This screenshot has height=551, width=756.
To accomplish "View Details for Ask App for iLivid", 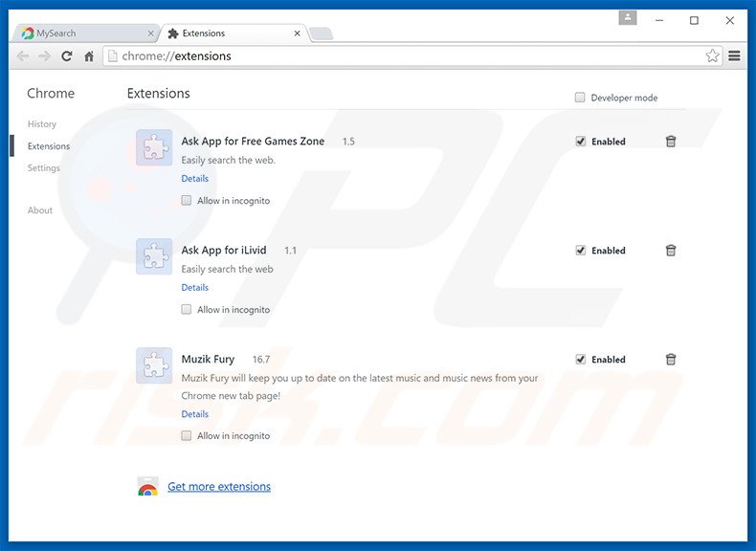I will click(x=195, y=287).
